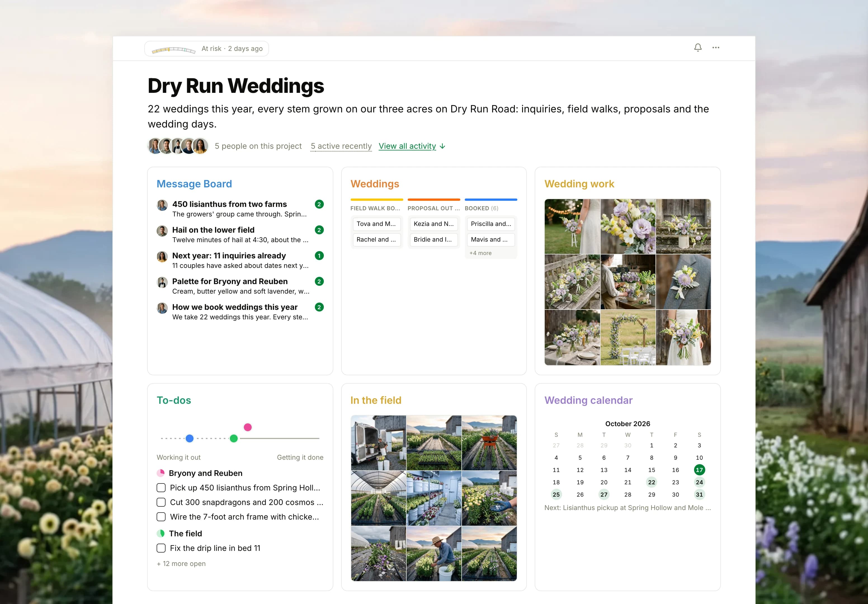Click the blue dot on progress line
This screenshot has height=604, width=868.
coord(190,438)
